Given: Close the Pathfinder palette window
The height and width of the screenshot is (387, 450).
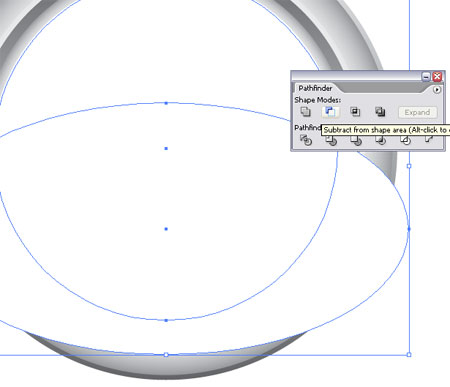Looking at the screenshot, I should point(437,77).
